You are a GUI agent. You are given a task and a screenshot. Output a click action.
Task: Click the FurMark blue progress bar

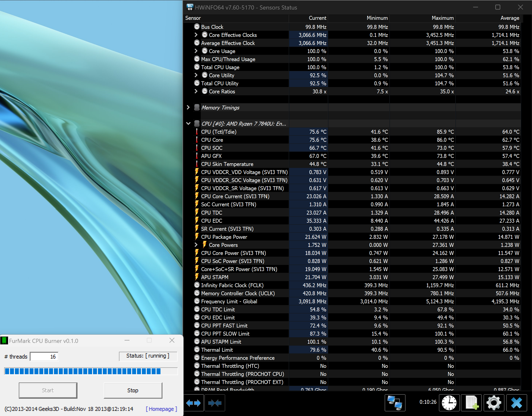(91, 371)
